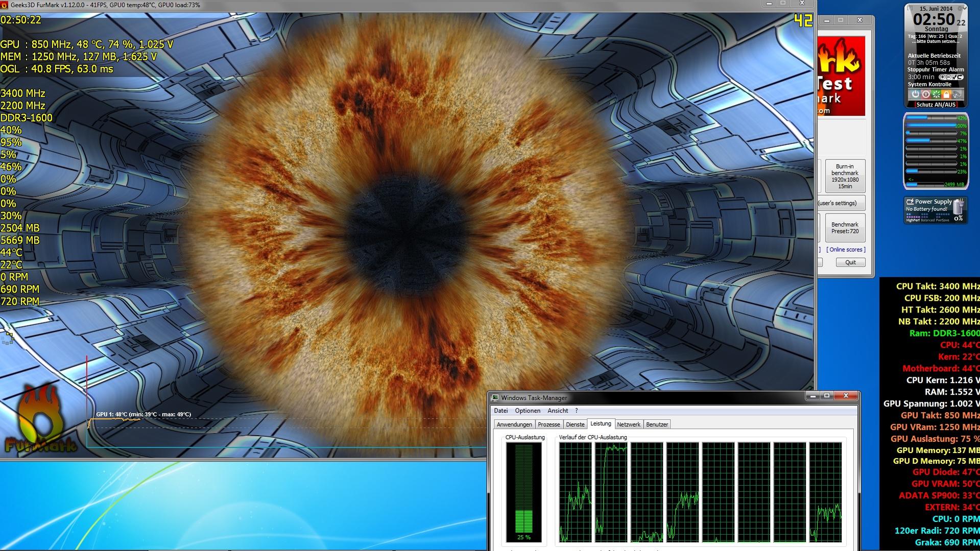Select the Leistung tab
The width and height of the screenshot is (980, 551).
coord(601,423)
